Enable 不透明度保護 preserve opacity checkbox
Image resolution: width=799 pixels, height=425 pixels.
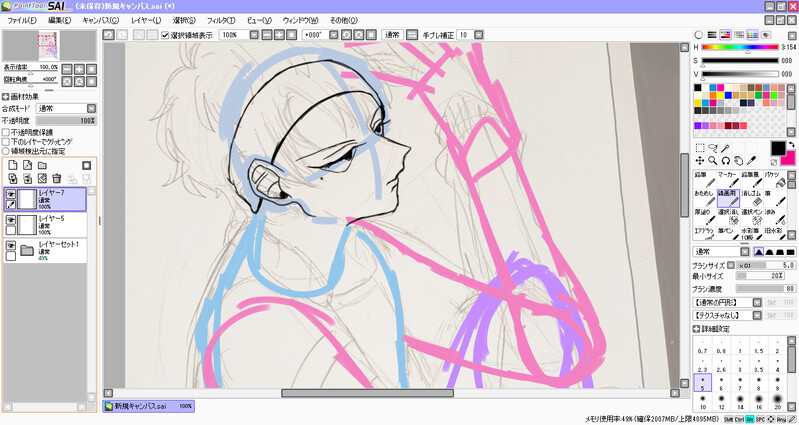tap(6, 132)
